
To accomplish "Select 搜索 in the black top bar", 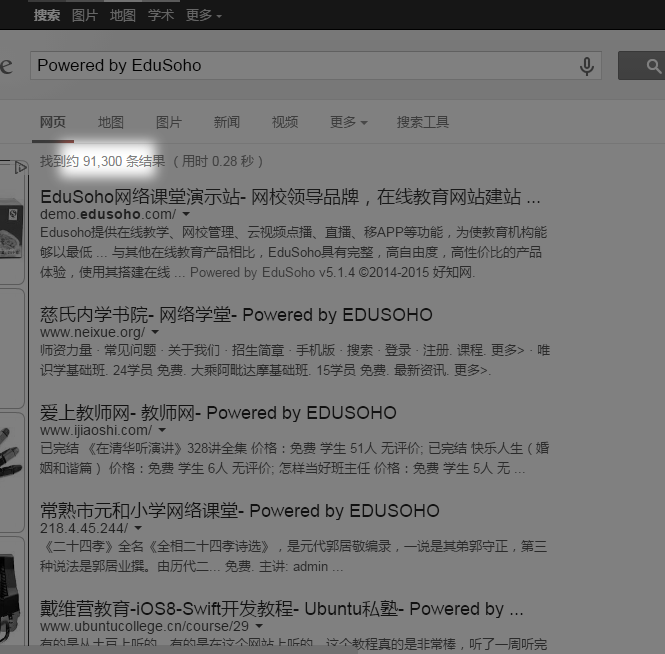I will coord(47,15).
